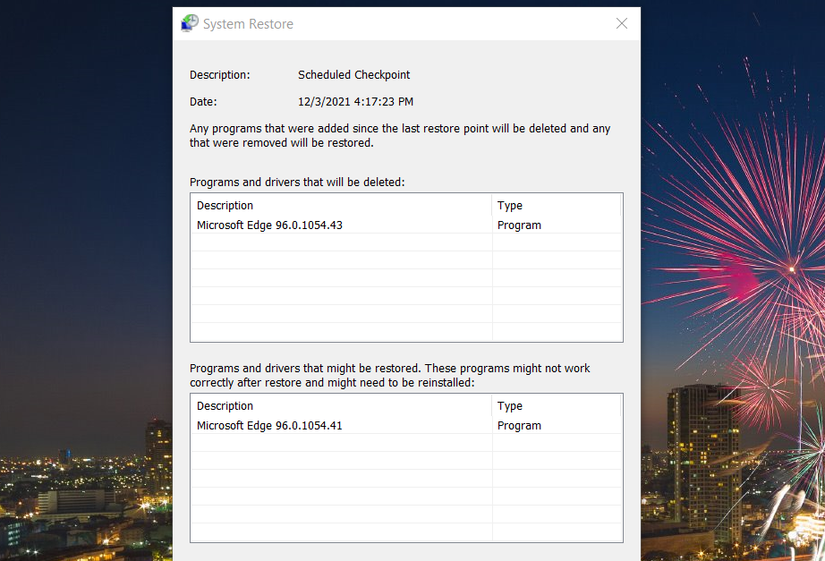Viewport: 825px width, 561px height.
Task: Click the 'Programs and drivers that will be deleted' label
Action: point(297,182)
